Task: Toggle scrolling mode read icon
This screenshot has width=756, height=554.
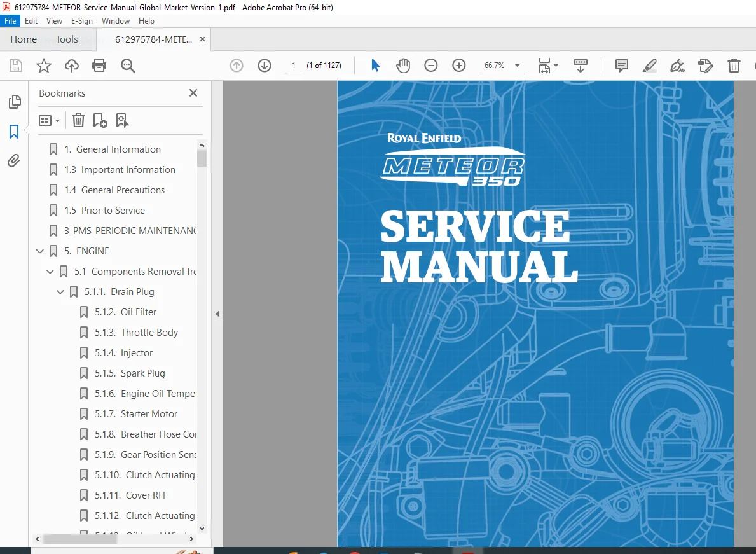Action: click(580, 66)
